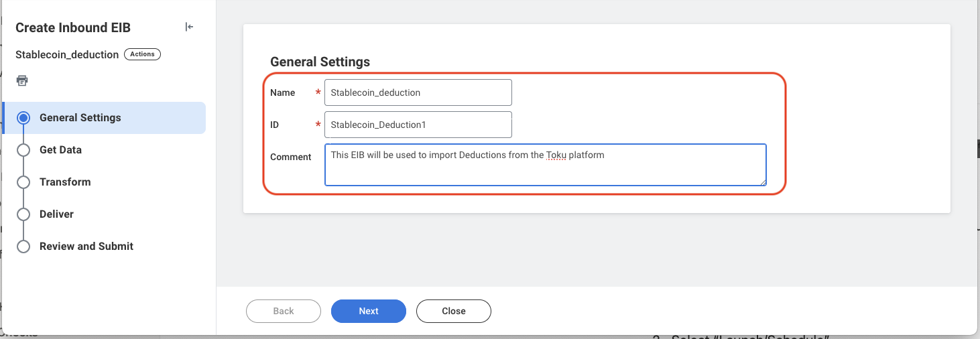Image resolution: width=980 pixels, height=339 pixels.
Task: Click the underlined word Toku in the comment
Action: [x=556, y=155]
